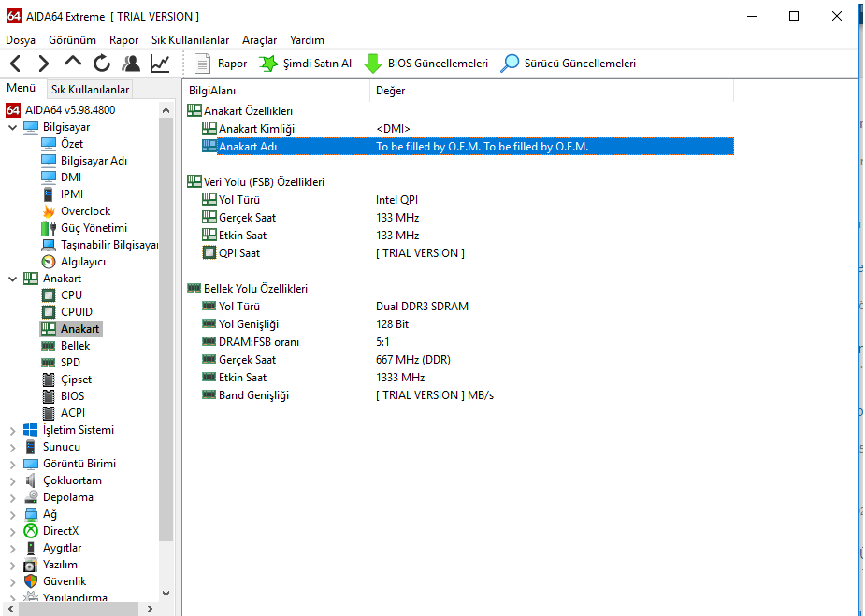Expand the Yazılım node
Viewport: 865px width, 616px height.
point(13,566)
